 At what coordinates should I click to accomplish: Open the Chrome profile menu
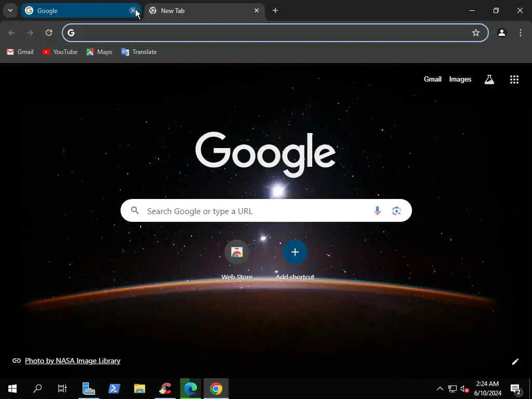tap(502, 33)
